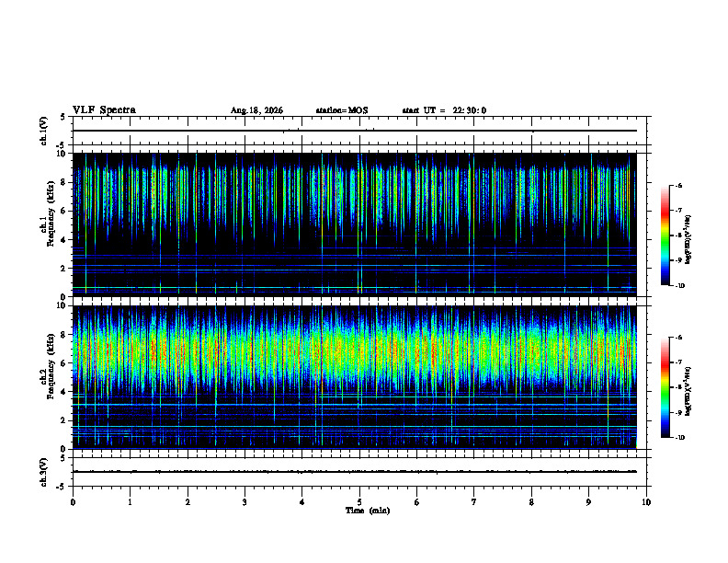Click the "-9" label on ch.2 color bar
Viewport: 728px width, 563px height.
(677, 412)
